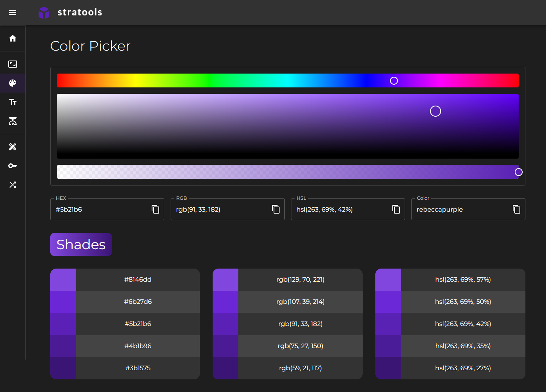The width and height of the screenshot is (546, 392).
Task: Select the color palette sidebar icon
Action: point(13,83)
